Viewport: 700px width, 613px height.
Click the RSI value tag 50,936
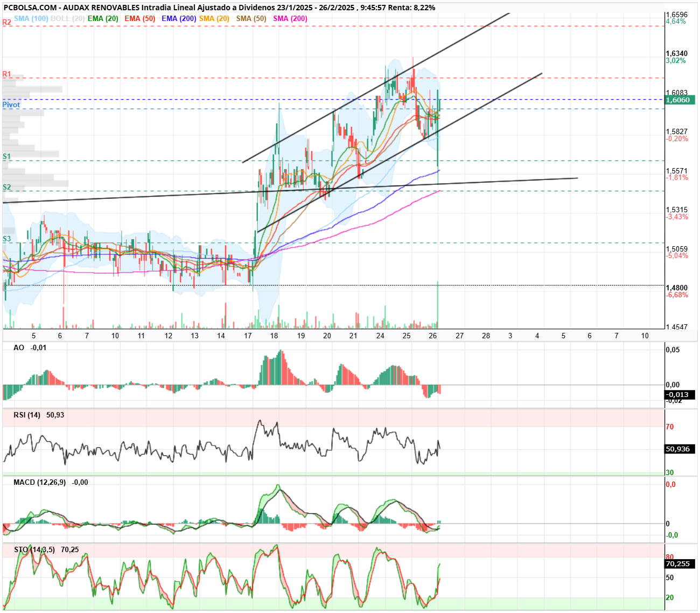point(680,449)
